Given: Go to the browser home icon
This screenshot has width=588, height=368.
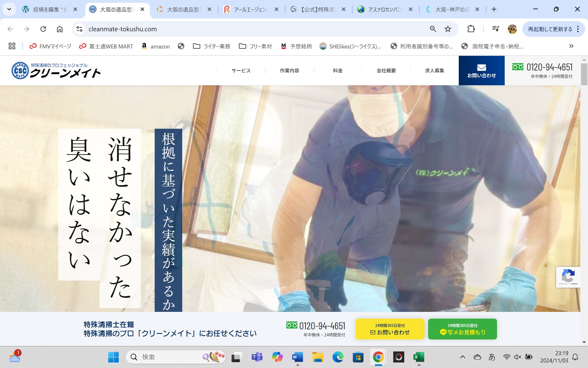Looking at the screenshot, I should point(60,29).
